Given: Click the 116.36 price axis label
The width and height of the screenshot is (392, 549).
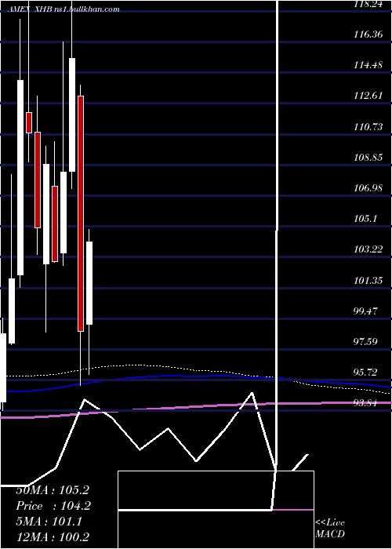Looking at the screenshot, I should point(368,35).
